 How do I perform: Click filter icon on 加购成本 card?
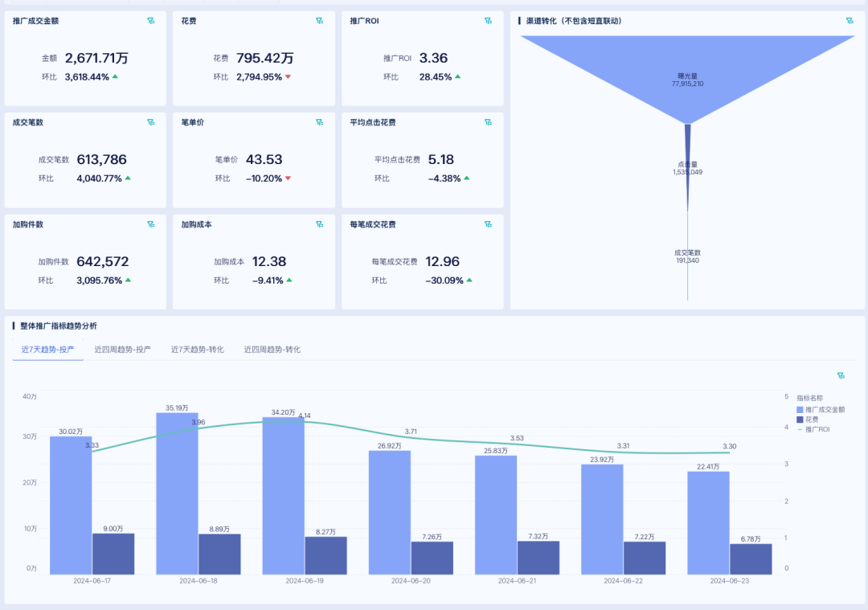coord(319,224)
